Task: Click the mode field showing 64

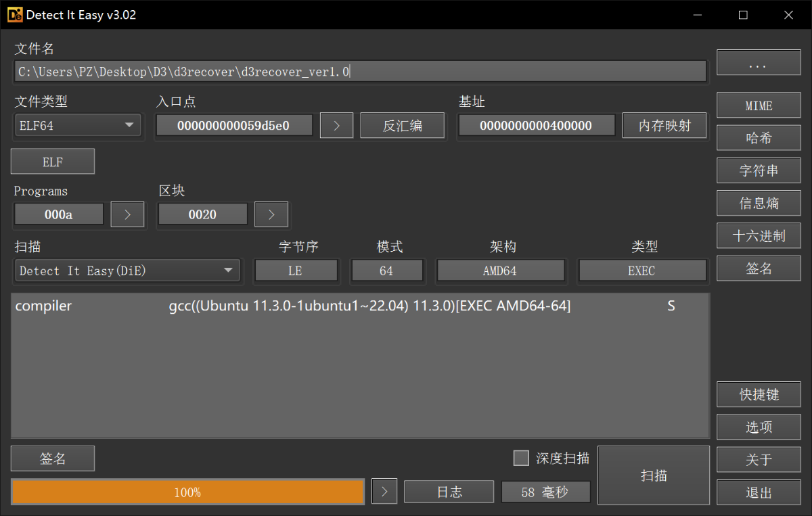Action: click(386, 271)
